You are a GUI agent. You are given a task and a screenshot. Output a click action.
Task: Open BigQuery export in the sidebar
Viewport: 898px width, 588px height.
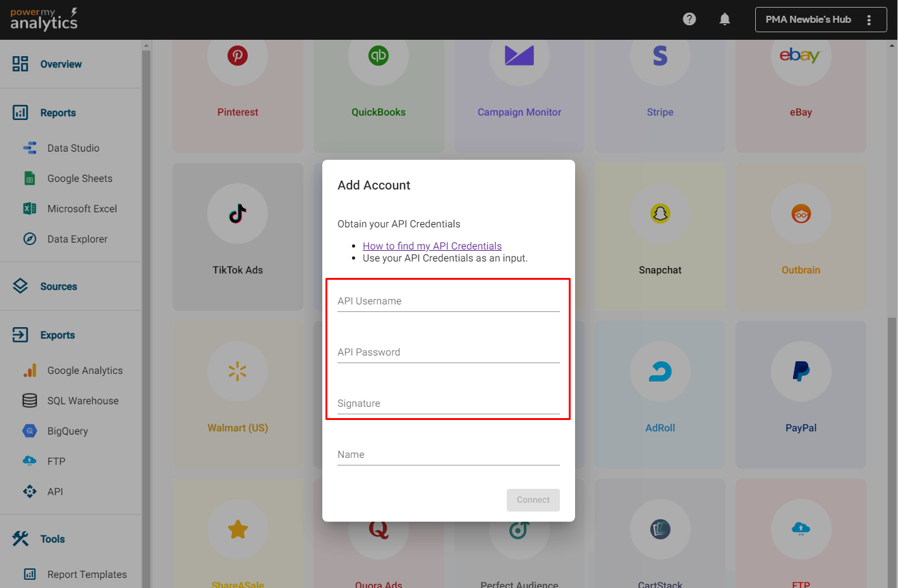[x=67, y=431]
